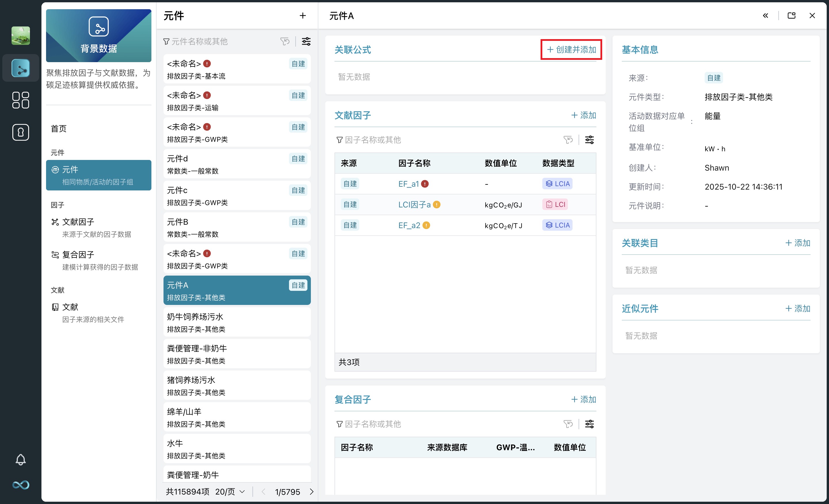829x504 pixels.
Task: Collapse the 元件A panel with « chevron
Action: (765, 16)
